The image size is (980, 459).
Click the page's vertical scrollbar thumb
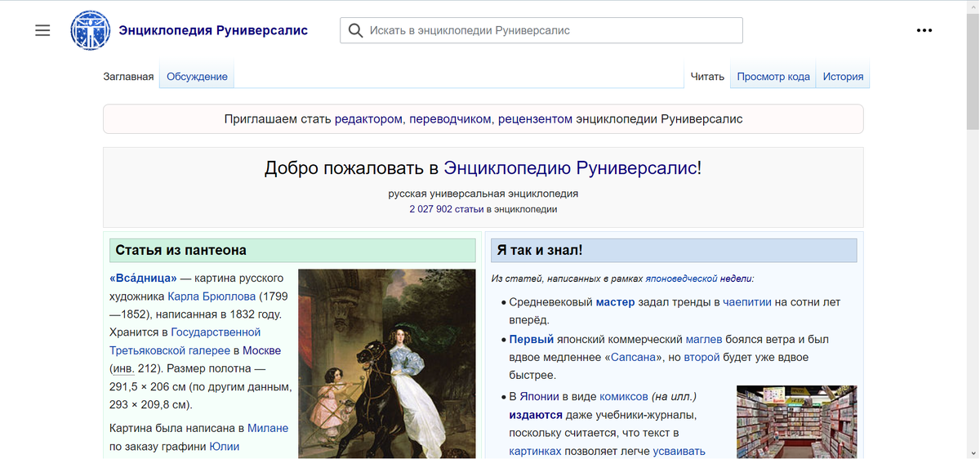click(973, 70)
